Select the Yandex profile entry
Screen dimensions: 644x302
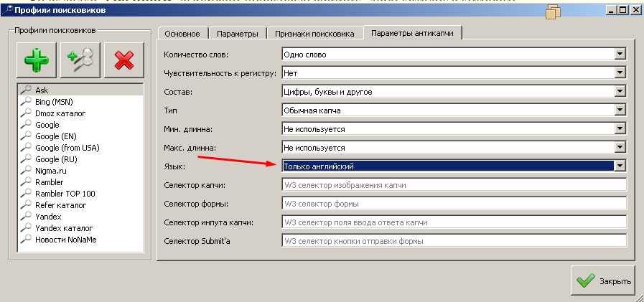pos(48,217)
